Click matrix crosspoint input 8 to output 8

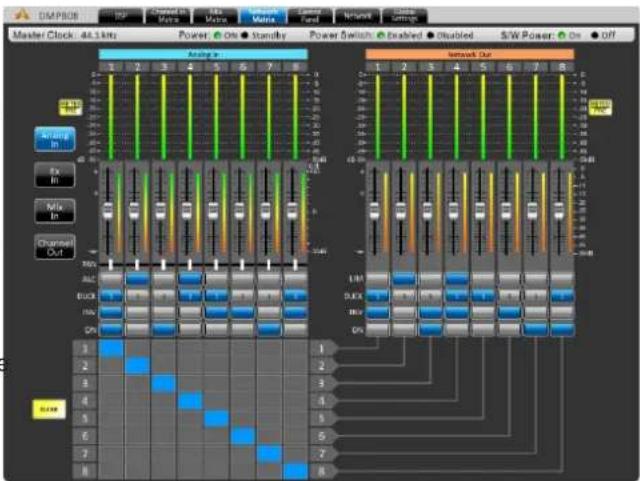(296, 471)
